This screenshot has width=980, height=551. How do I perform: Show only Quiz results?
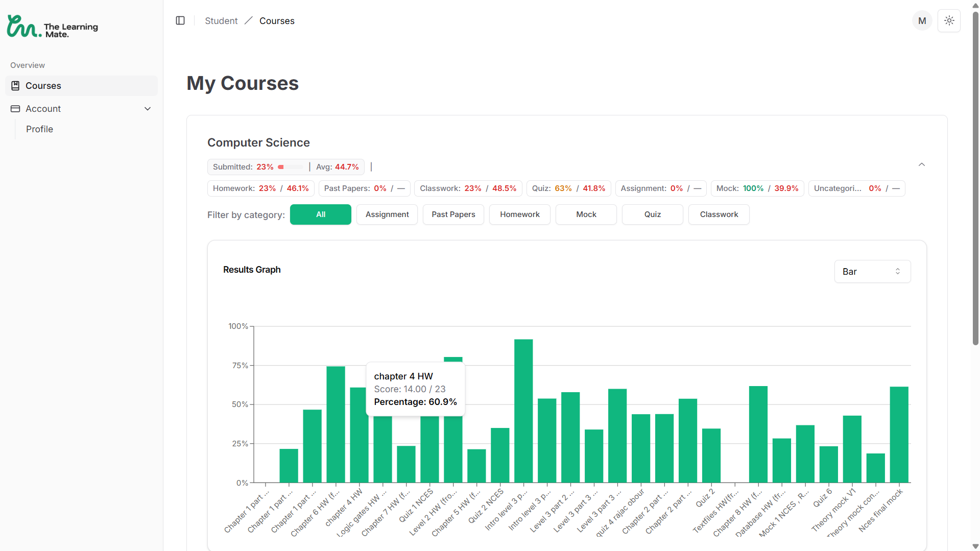pyautogui.click(x=653, y=214)
